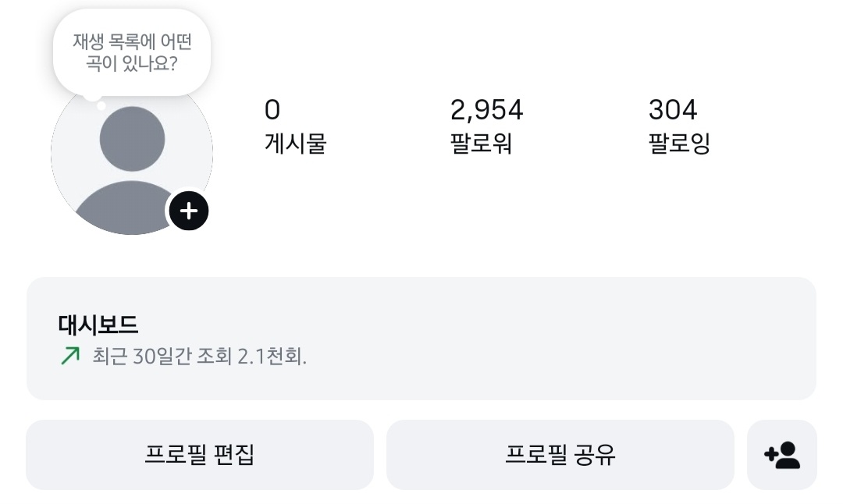The image size is (843, 504).
Task: Tap the '곡이 있나요?' line in note
Action: click(x=132, y=63)
